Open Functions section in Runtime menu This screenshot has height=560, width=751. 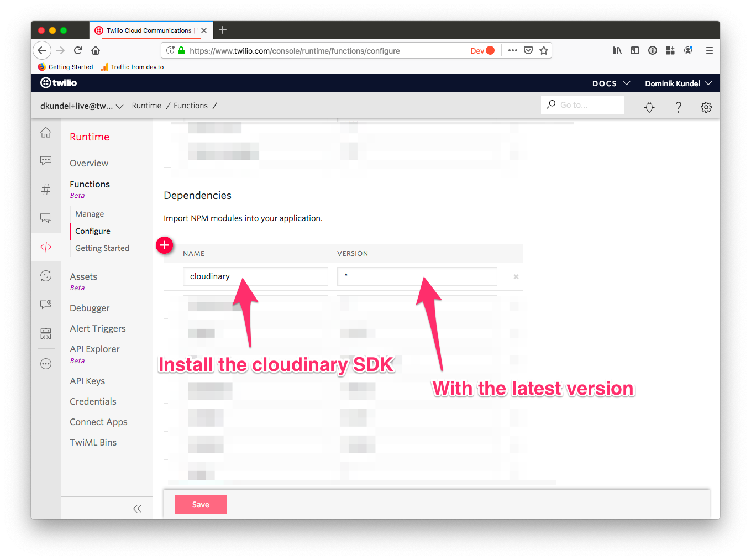tap(90, 184)
